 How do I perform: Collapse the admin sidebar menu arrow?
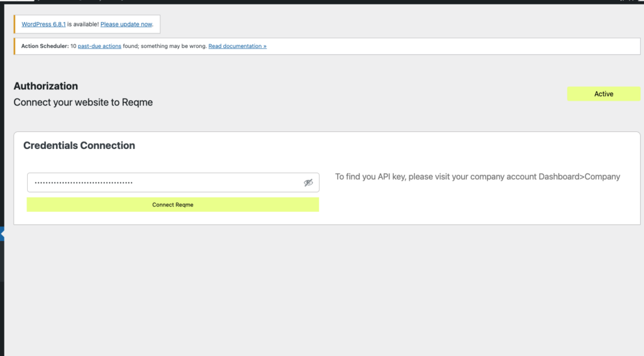tap(2, 233)
